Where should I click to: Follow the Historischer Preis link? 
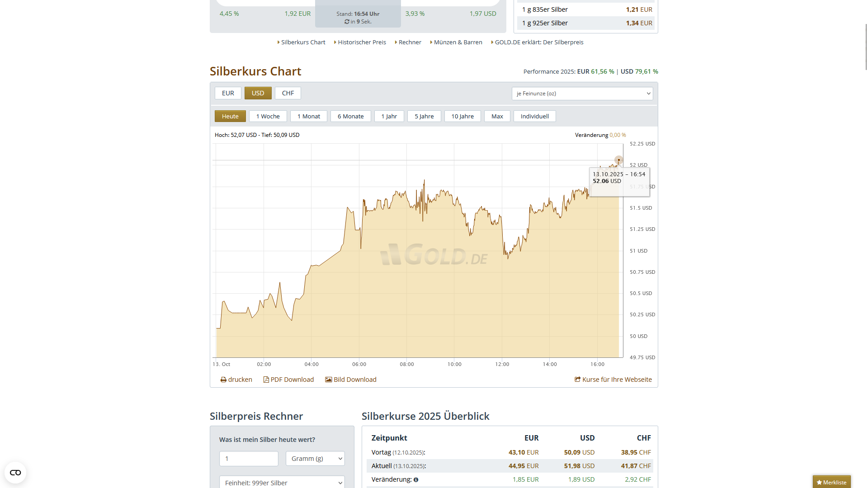tap(362, 42)
